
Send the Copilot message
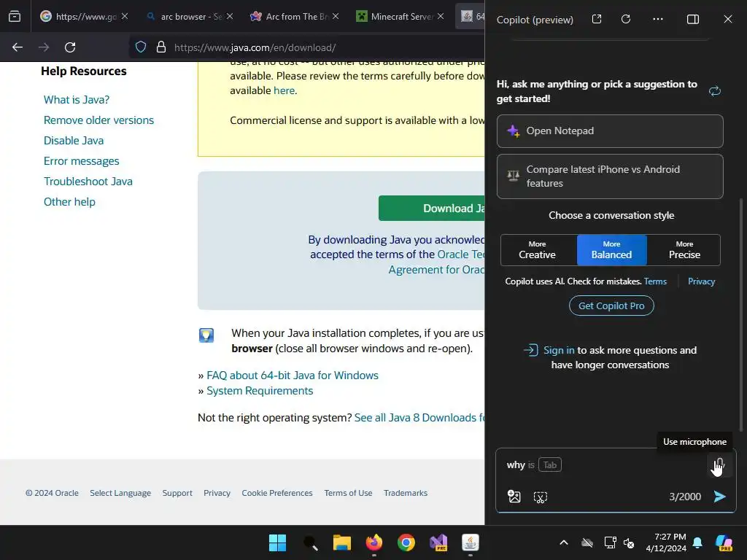720,497
